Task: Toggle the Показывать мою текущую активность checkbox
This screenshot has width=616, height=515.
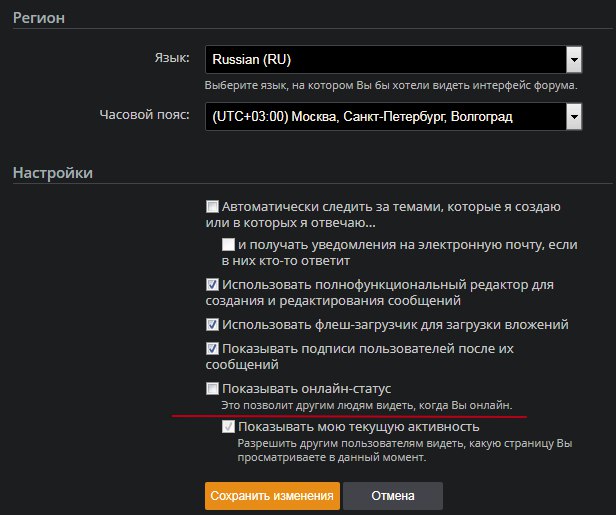Action: tap(228, 427)
